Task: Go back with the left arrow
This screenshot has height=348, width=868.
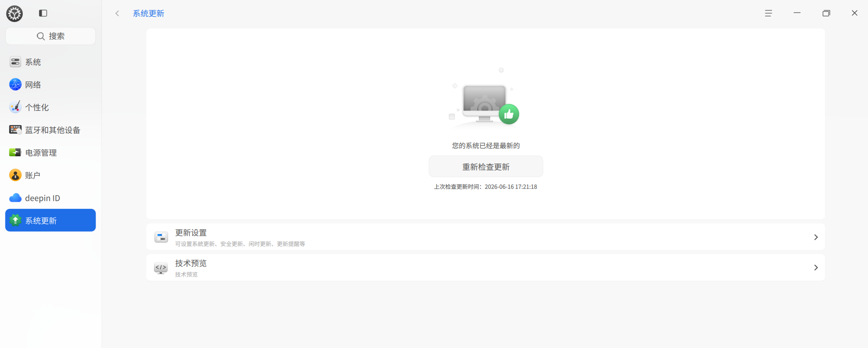Action: click(x=117, y=14)
